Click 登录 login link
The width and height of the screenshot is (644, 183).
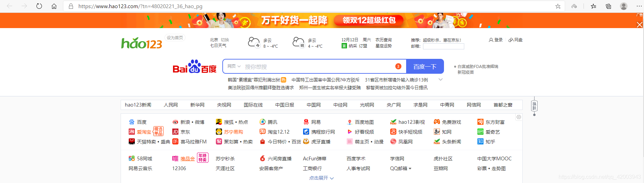click(x=496, y=40)
